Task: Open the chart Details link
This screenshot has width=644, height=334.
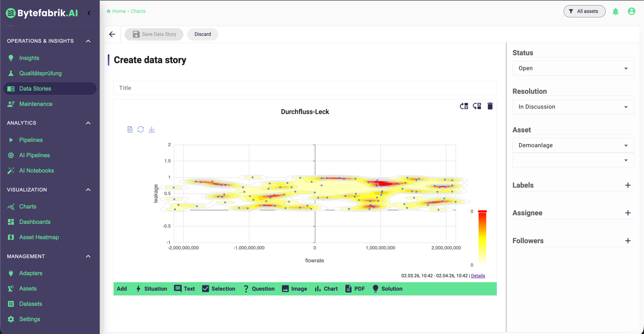Action: (478, 276)
